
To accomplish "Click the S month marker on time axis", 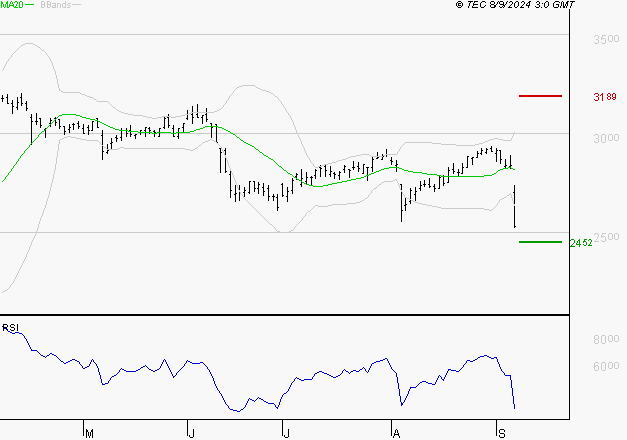I will tap(502, 433).
